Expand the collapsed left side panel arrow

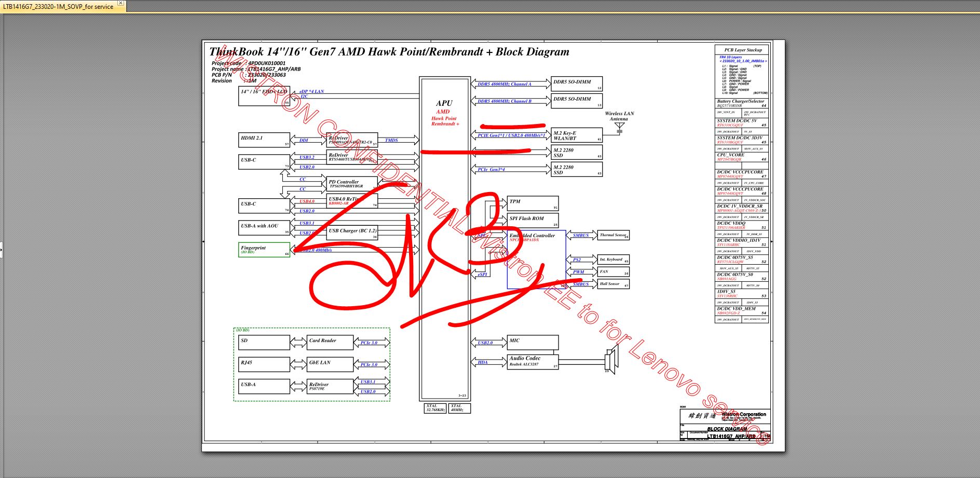click(2, 250)
